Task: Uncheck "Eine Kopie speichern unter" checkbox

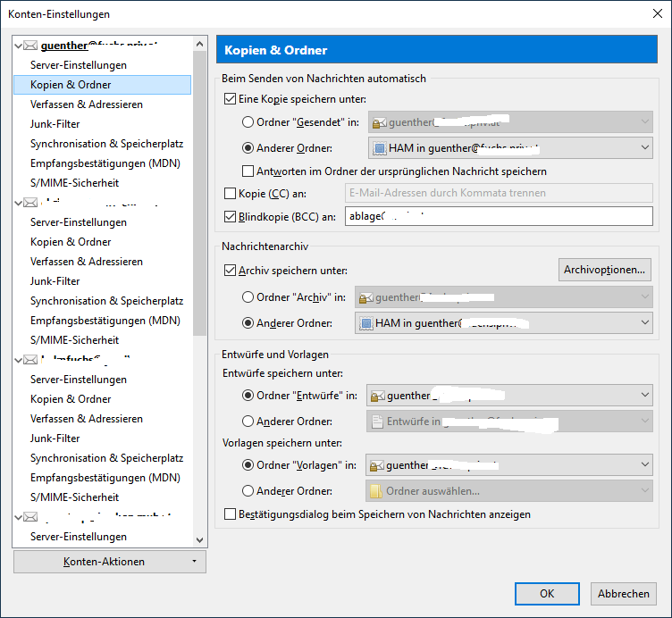Action: coord(231,99)
